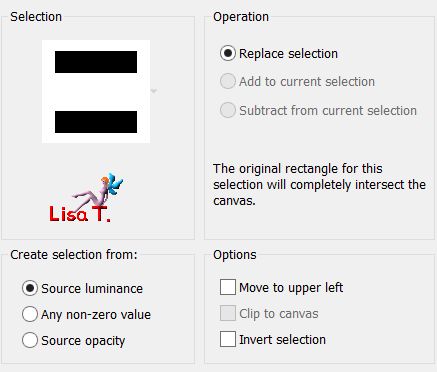Choose Subtract from current selection option
This screenshot has width=437, height=372.
pos(228,110)
